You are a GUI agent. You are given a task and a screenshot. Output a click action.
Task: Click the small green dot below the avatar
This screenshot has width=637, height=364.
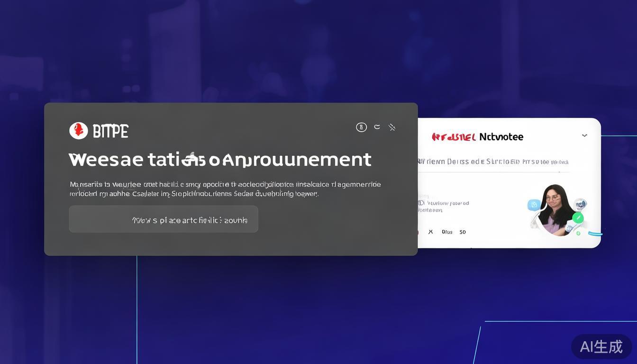[578, 233]
